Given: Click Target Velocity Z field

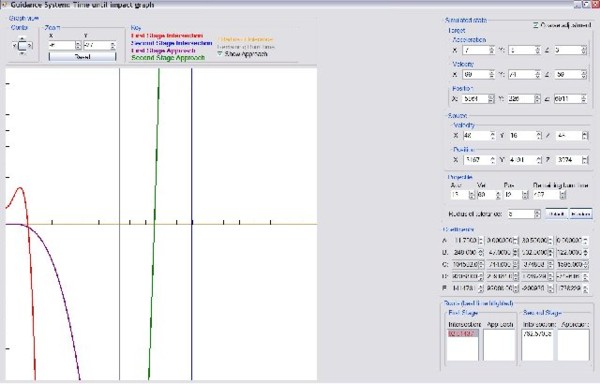Looking at the screenshot, I should point(567,75).
